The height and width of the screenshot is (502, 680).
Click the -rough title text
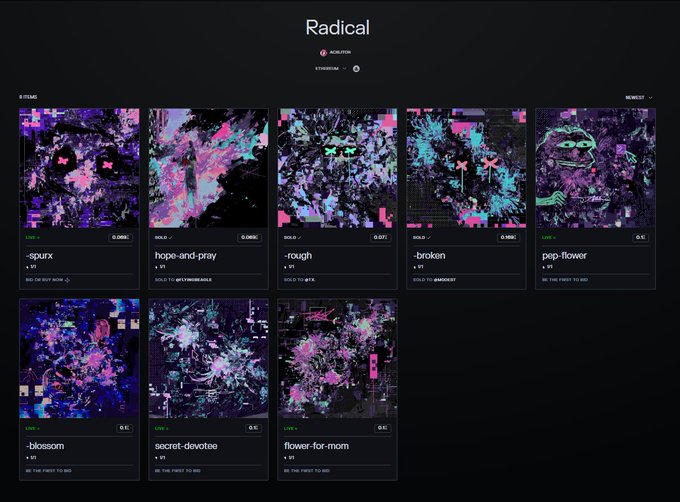point(298,255)
